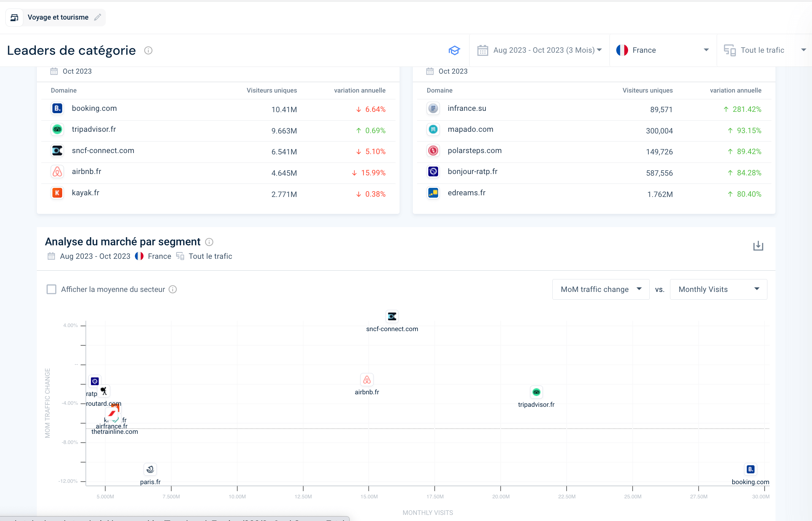812x521 pixels.
Task: Click the France flag icon in the country selector
Action: [622, 50]
